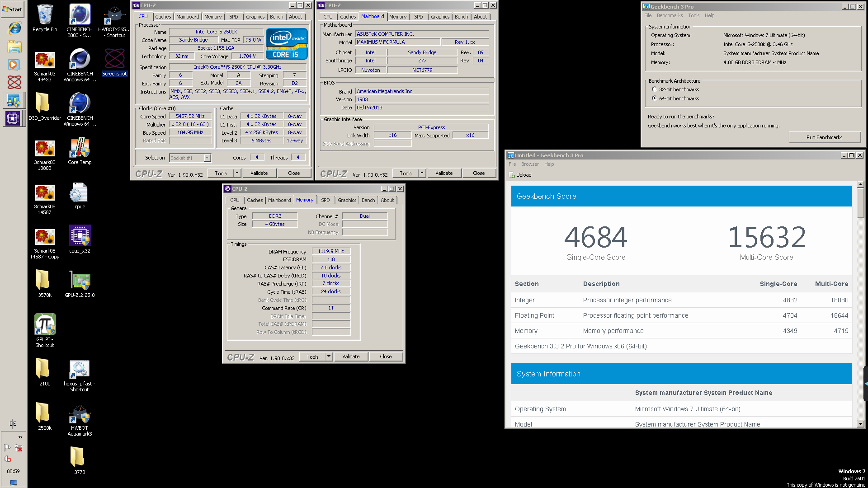
Task: Open Browser menu in Geekbench results
Action: [x=530, y=164]
